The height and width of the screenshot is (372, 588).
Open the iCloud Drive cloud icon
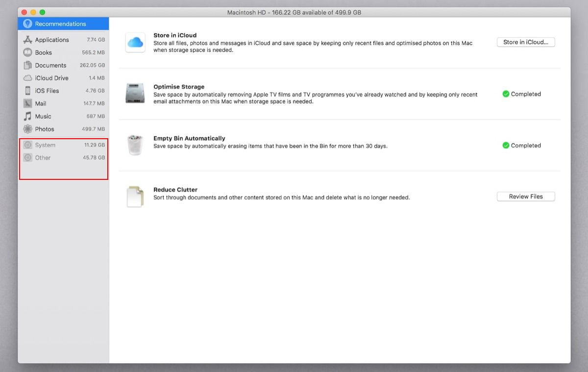(x=28, y=78)
